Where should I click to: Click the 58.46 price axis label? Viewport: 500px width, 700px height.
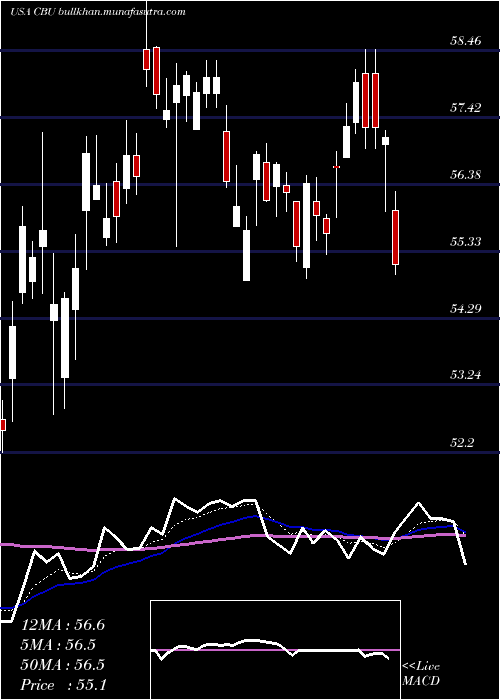pos(466,42)
